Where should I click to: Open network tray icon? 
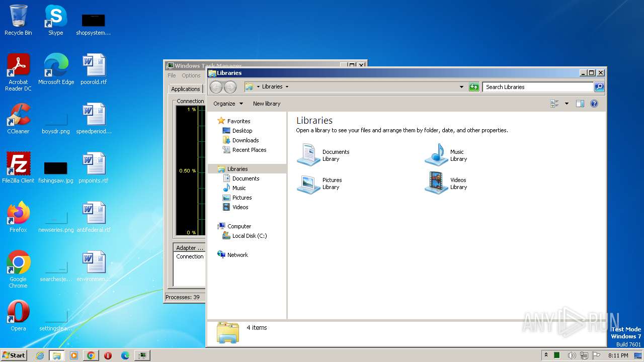584,355
